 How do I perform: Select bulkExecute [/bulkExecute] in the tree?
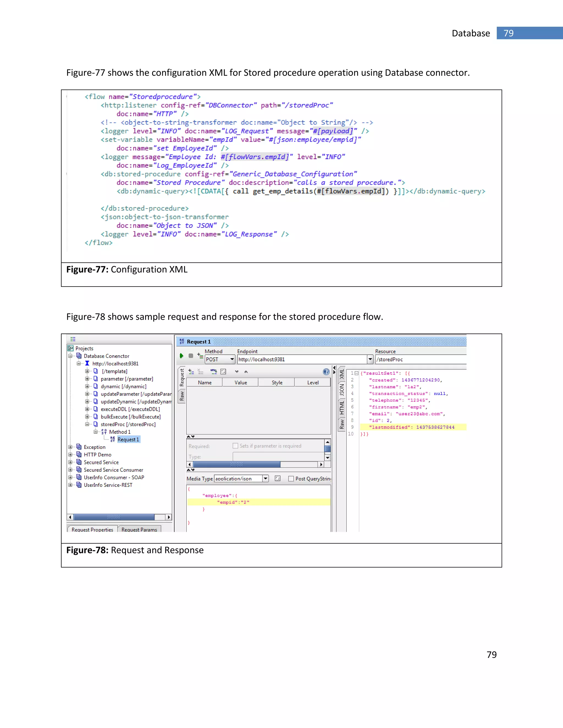(x=130, y=417)
